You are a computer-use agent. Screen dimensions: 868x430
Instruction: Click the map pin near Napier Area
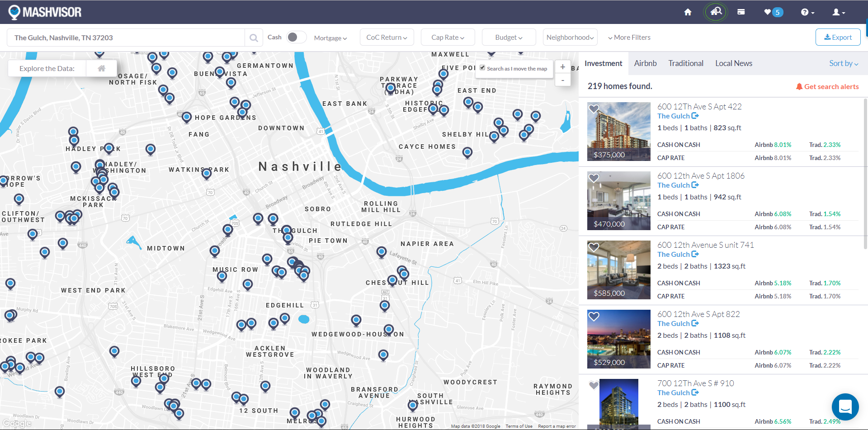coord(382,252)
